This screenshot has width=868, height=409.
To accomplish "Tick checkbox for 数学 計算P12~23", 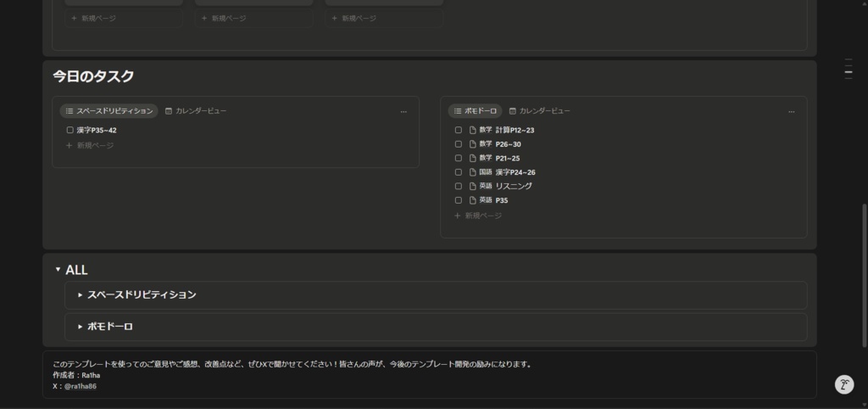I will click(x=459, y=130).
